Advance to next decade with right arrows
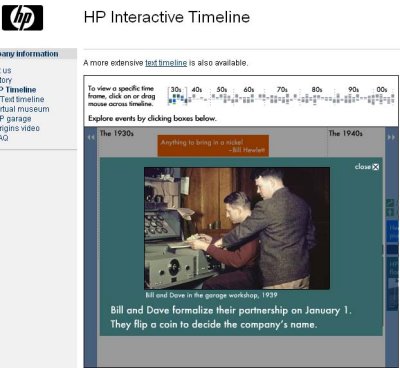The height and width of the screenshot is (368, 400). [391, 137]
